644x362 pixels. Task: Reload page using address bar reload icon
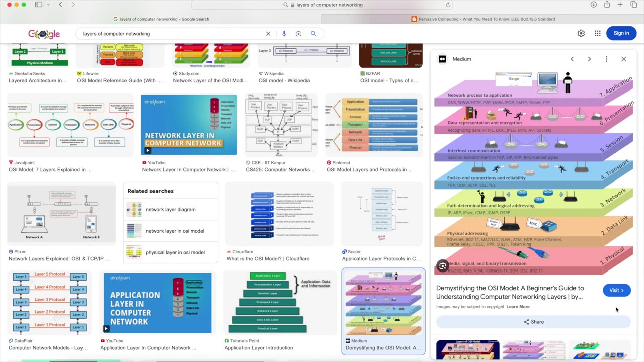(448, 5)
